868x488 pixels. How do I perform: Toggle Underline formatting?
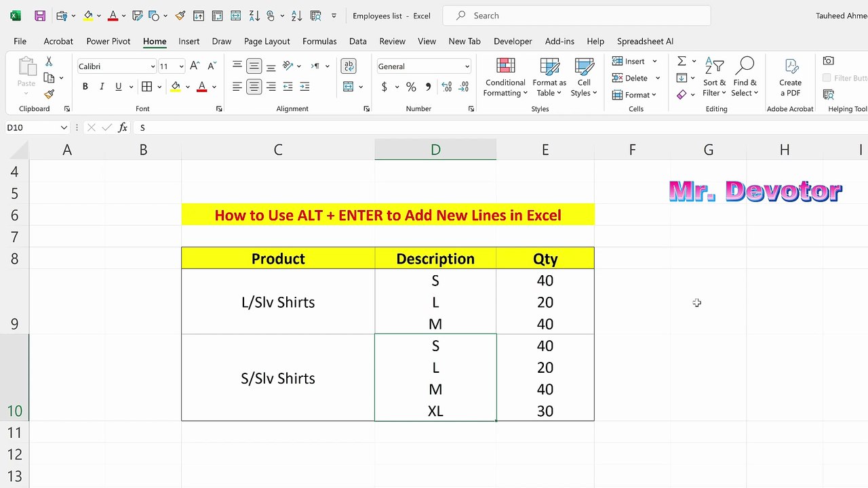click(119, 86)
